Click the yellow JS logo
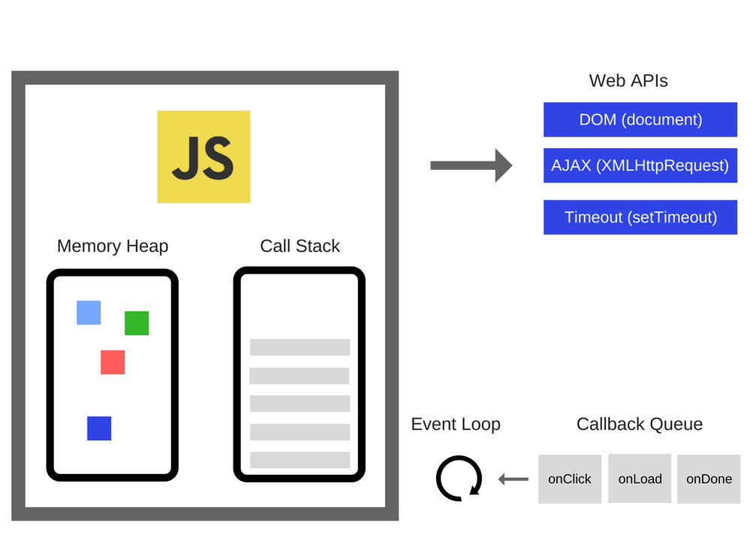The image size is (756, 550). click(203, 156)
